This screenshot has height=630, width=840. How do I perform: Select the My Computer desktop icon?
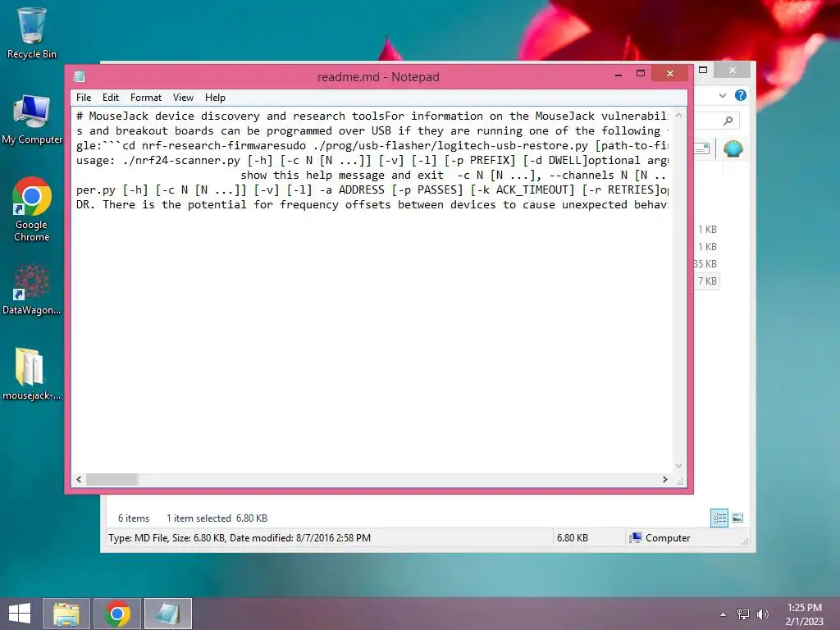(32, 119)
